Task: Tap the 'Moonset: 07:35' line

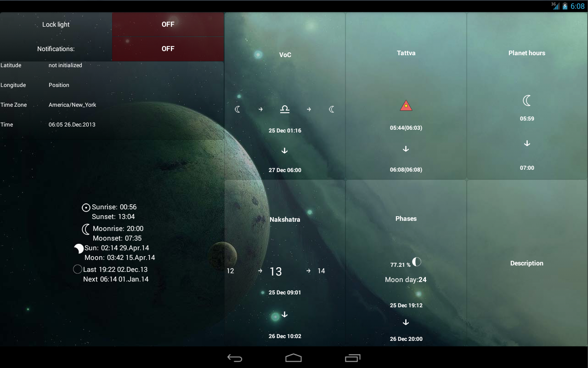Action: pyautogui.click(x=117, y=238)
